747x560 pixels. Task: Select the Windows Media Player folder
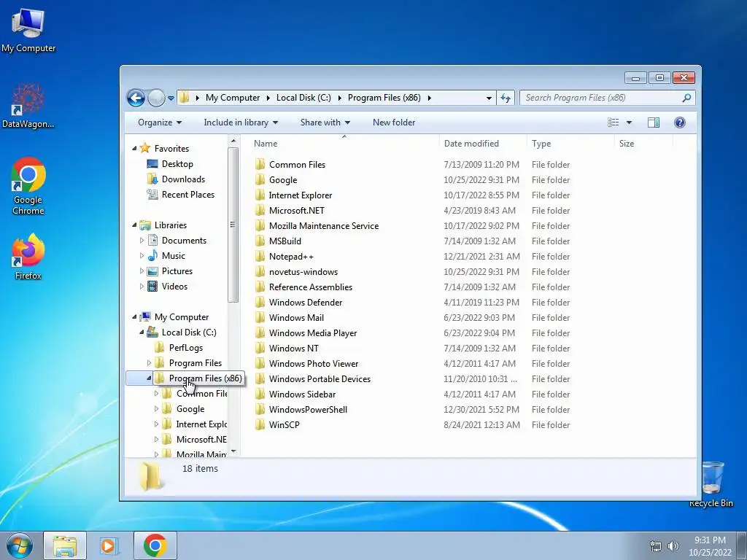pos(312,332)
